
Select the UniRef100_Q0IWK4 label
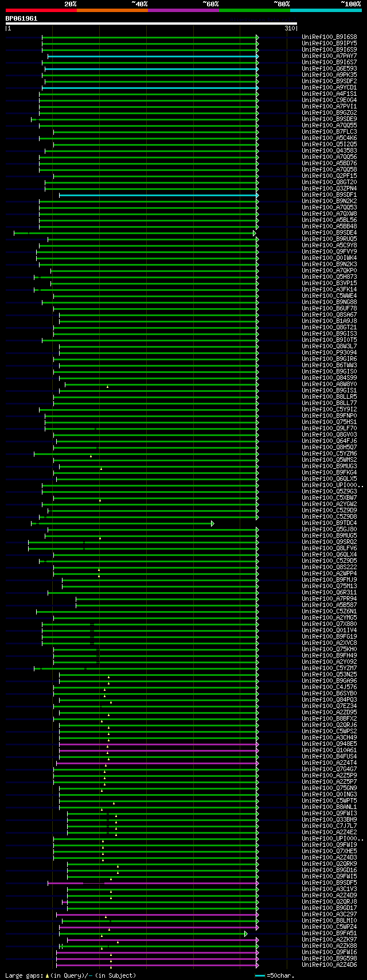click(x=329, y=258)
